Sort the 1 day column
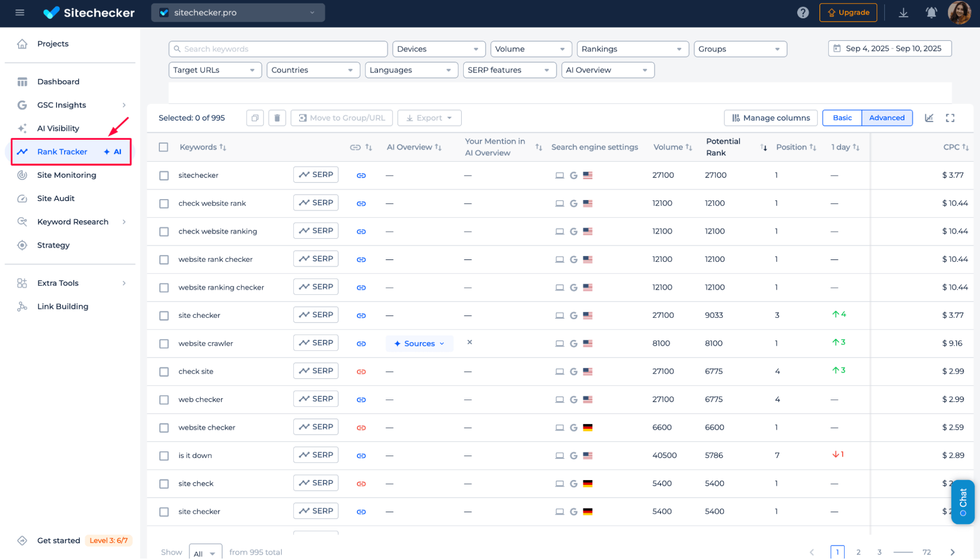The height and width of the screenshot is (559, 980). [x=856, y=147]
